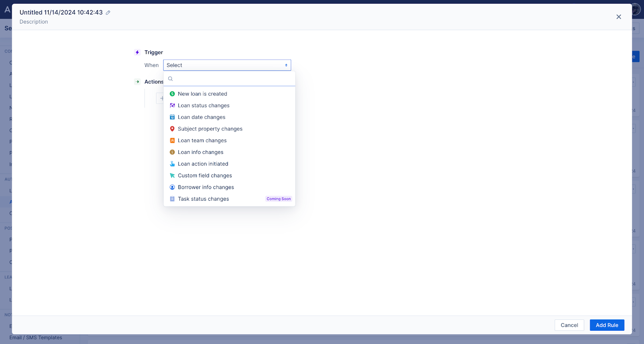Pick Loan team changes option
Viewport: 644px width, 344px height.
coord(229,141)
